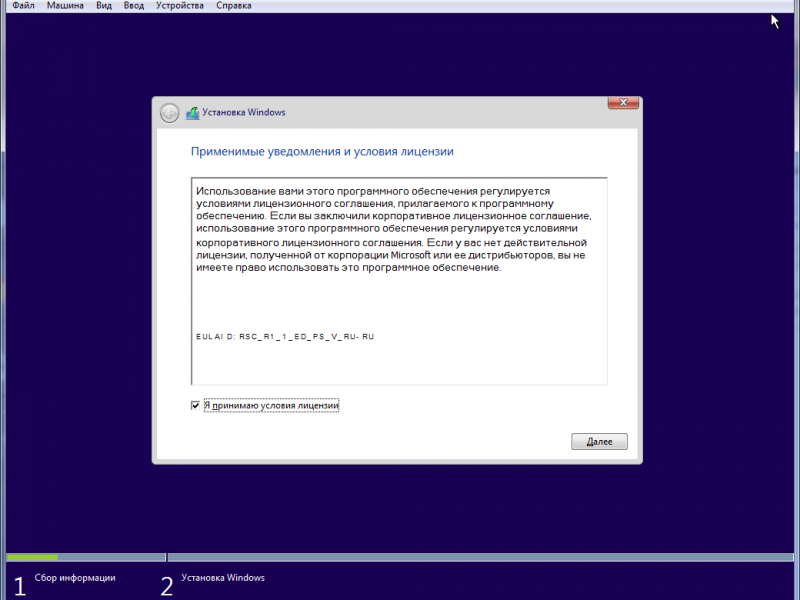Image resolution: width=800 pixels, height=600 pixels.
Task: Click the Установка Windows step label at bottom
Action: [223, 578]
